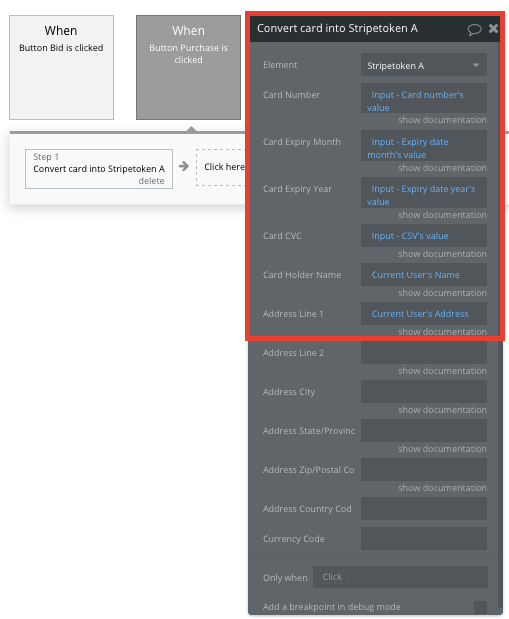
Task: Show documentation under Address Zip/Postal Code
Action: pyautogui.click(x=442, y=488)
